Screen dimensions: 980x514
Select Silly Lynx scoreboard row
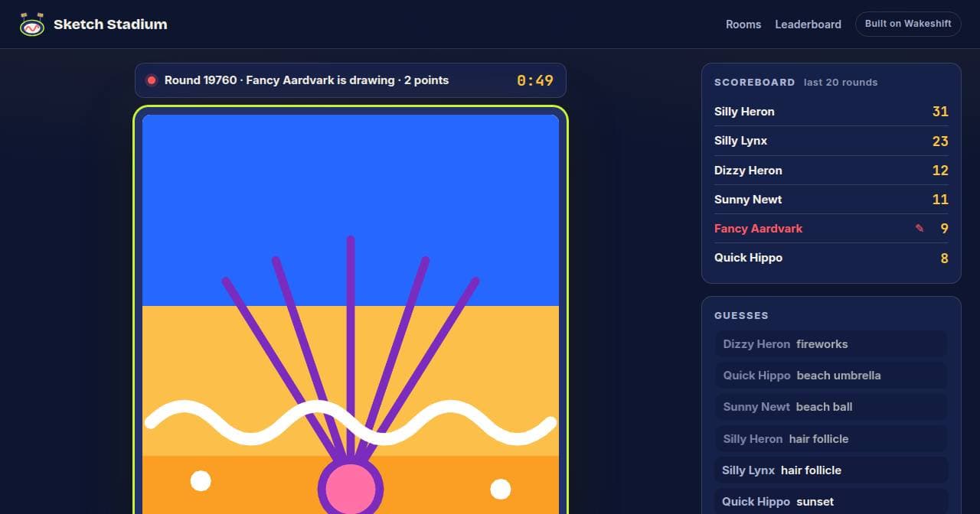click(831, 141)
